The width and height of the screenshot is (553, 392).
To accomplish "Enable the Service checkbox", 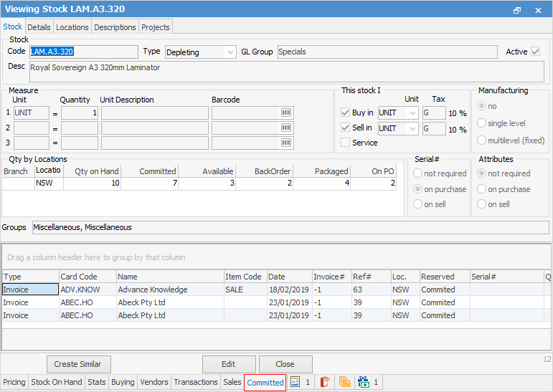I will click(x=346, y=143).
